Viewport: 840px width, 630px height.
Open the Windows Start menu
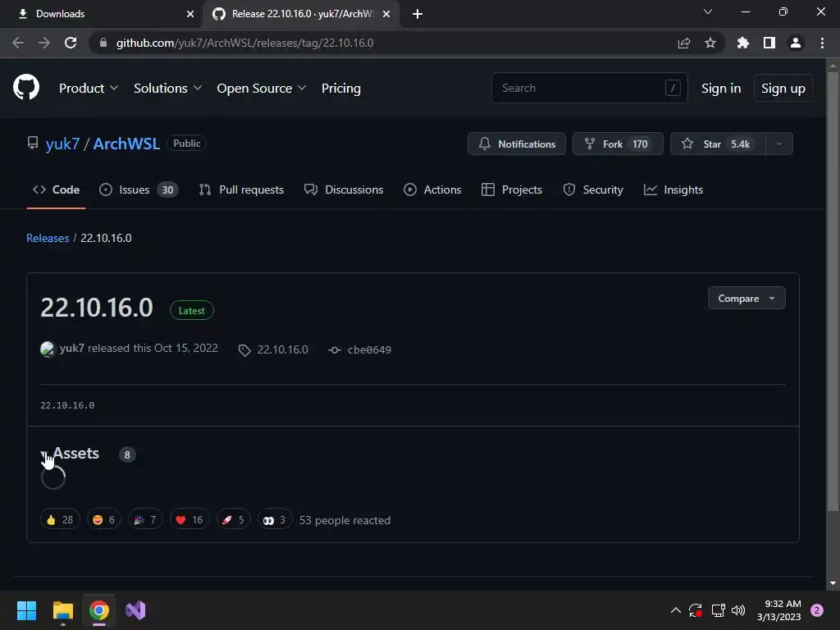[x=26, y=610]
